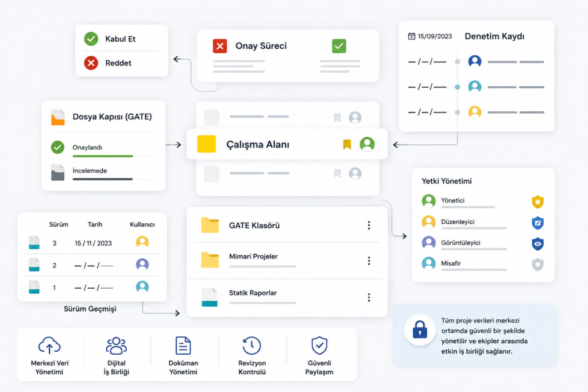The width and height of the screenshot is (588, 392).
Task: Select the Güvenli Paylaşım shield icon
Action: tap(319, 346)
